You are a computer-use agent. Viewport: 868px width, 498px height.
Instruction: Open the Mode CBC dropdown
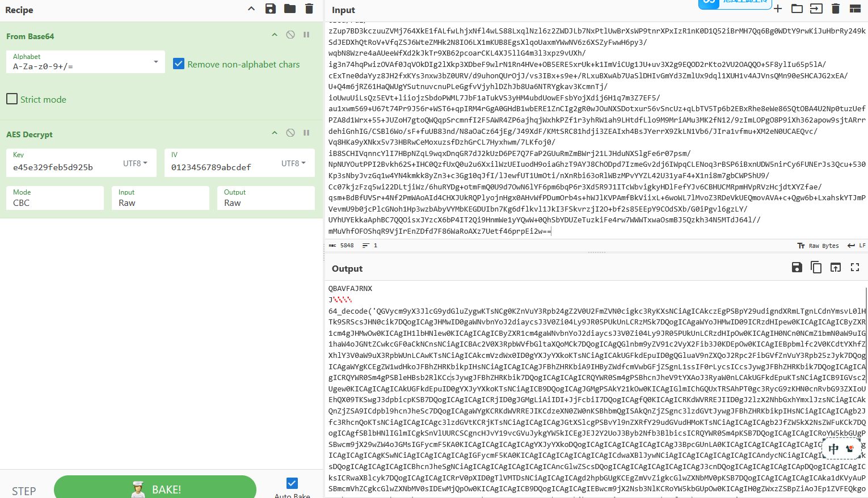[55, 198]
